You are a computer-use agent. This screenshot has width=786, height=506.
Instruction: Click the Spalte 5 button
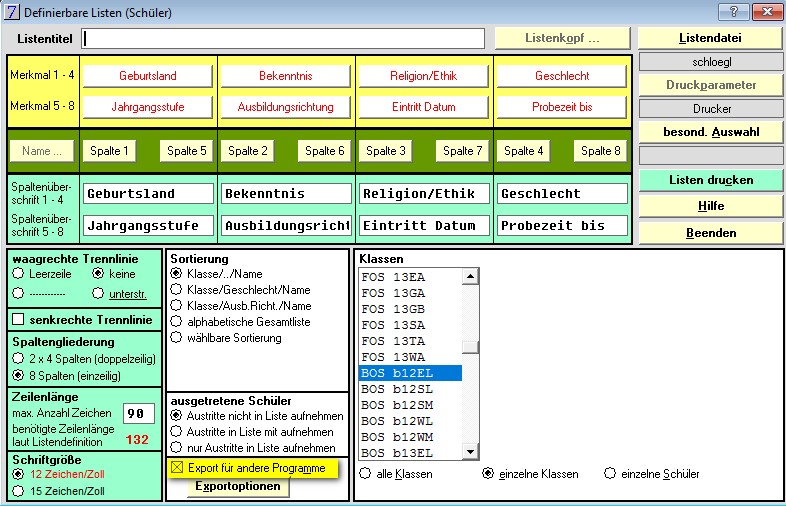186,151
